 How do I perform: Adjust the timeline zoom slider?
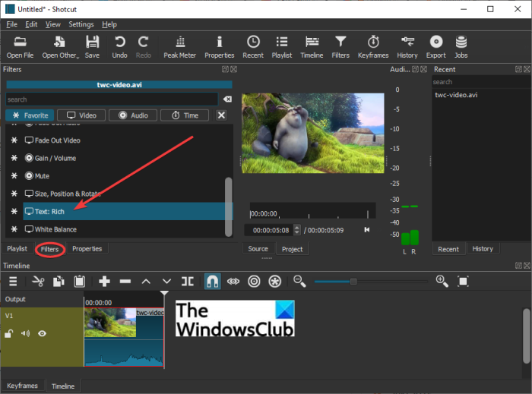[353, 282]
